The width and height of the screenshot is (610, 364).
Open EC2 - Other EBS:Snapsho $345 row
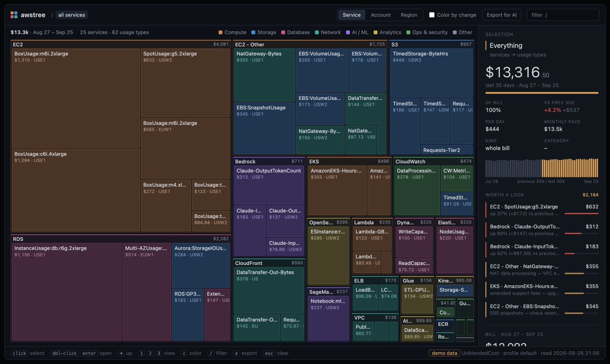pyautogui.click(x=542, y=309)
